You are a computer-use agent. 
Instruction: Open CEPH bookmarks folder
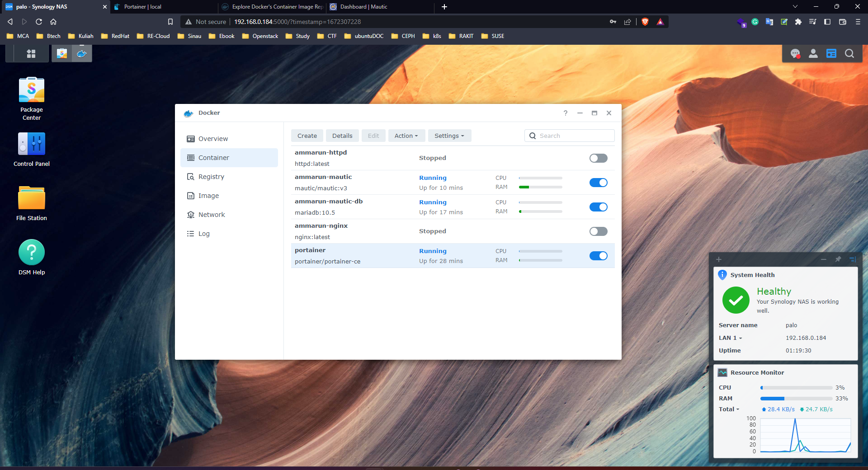pos(403,36)
